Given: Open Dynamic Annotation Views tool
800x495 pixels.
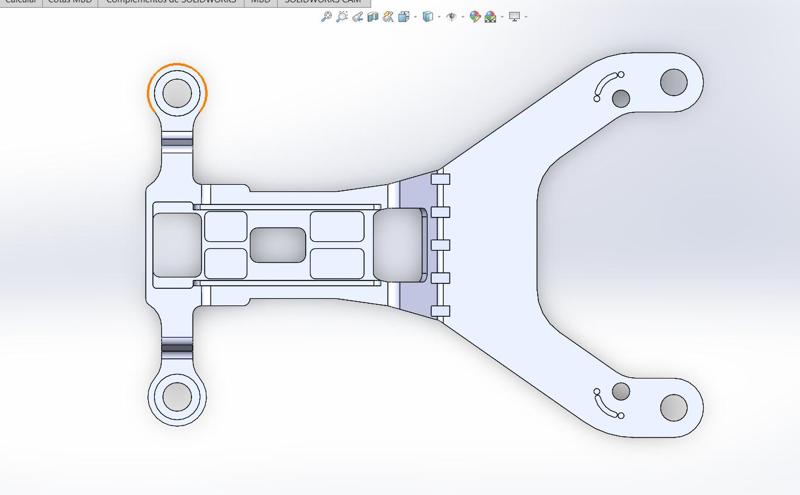Looking at the screenshot, I should coord(388,17).
